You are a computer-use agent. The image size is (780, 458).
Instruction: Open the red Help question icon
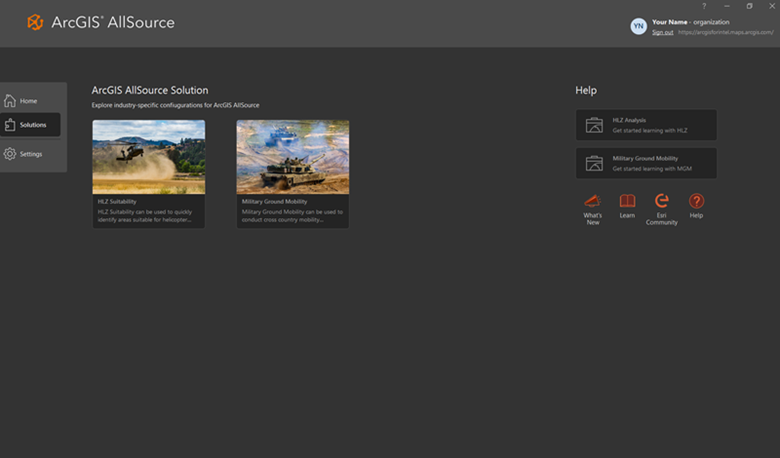click(x=696, y=201)
